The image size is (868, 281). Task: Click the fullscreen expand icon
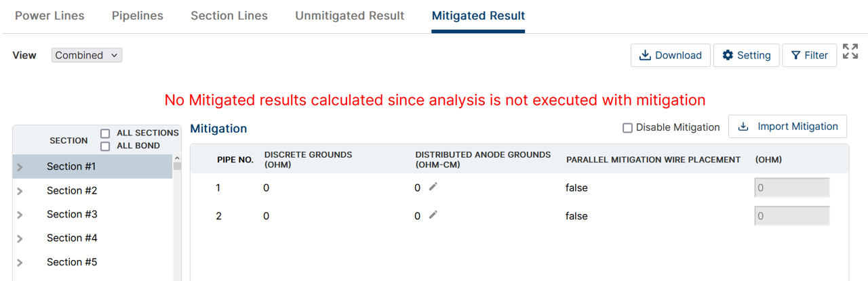tap(850, 51)
